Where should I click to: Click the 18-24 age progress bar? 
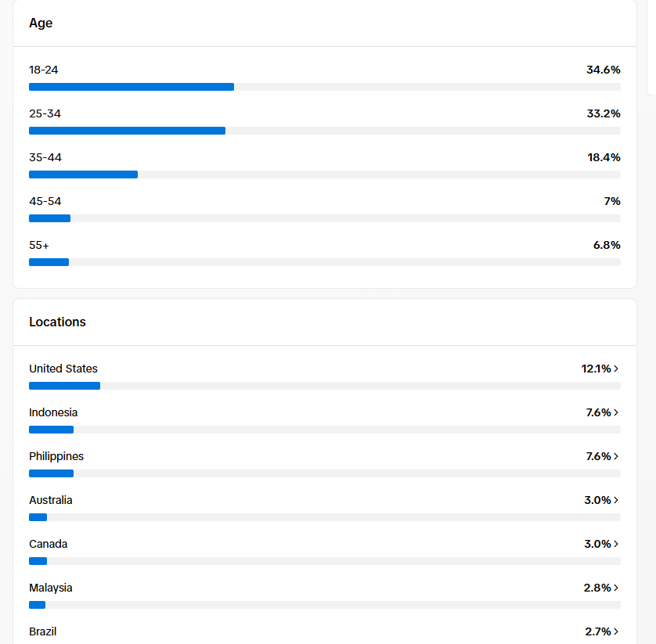(325, 87)
